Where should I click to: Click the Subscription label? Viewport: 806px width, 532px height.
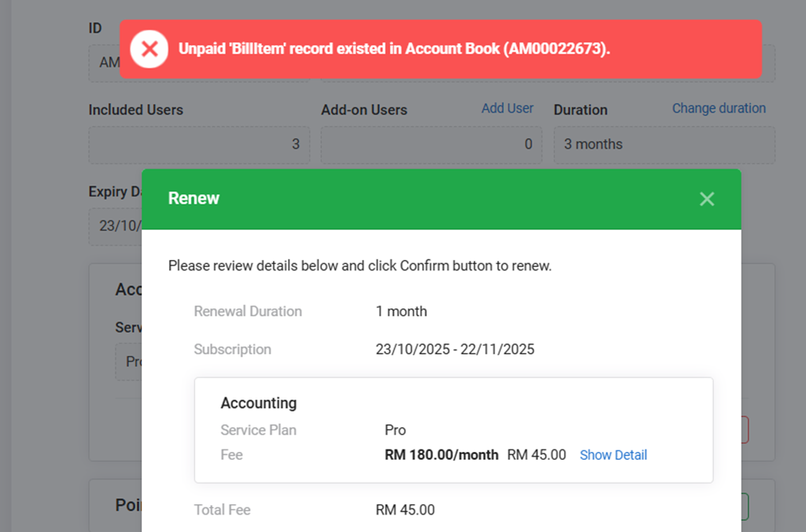[232, 349]
